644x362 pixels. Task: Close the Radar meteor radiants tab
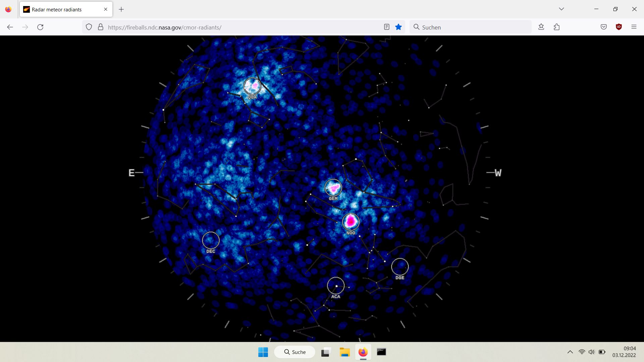click(106, 9)
